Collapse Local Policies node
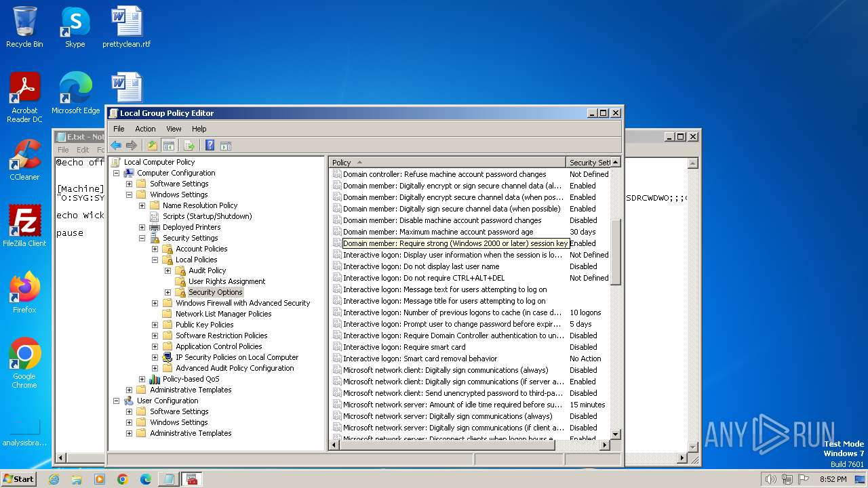Image resolution: width=868 pixels, height=488 pixels. click(155, 260)
